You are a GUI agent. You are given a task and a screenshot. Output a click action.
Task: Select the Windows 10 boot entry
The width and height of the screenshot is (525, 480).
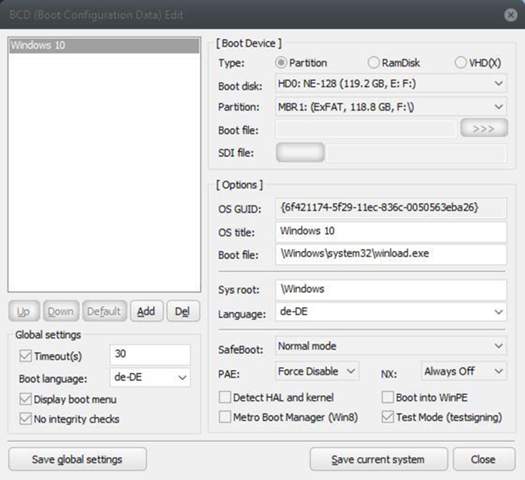click(x=104, y=46)
